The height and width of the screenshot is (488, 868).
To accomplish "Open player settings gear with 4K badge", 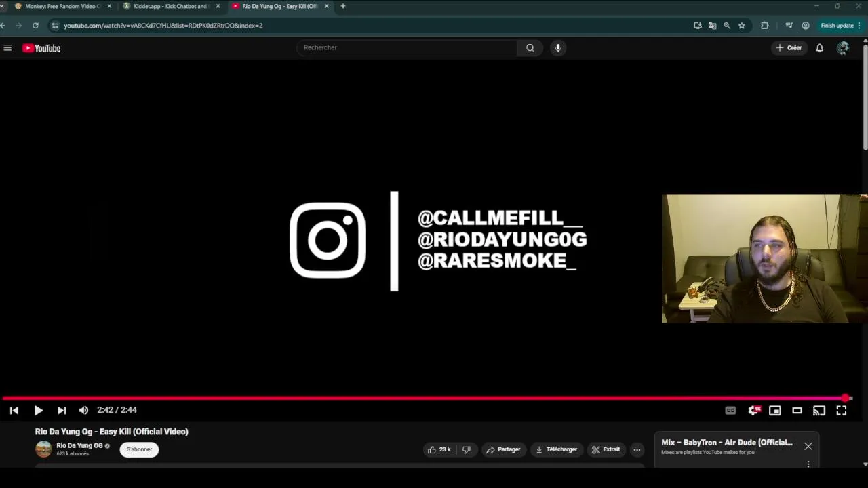I will pos(753,410).
